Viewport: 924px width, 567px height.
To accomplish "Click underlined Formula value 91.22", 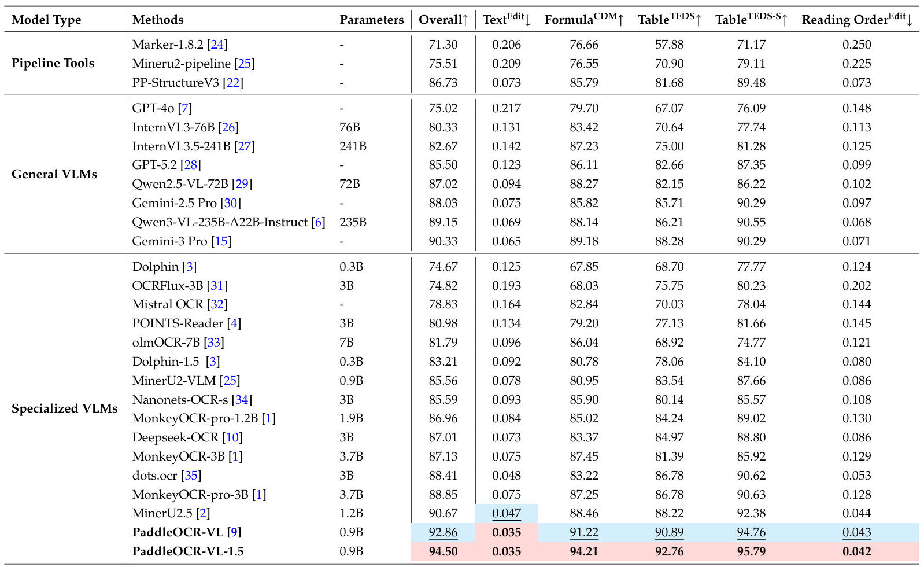I will coord(584,532).
